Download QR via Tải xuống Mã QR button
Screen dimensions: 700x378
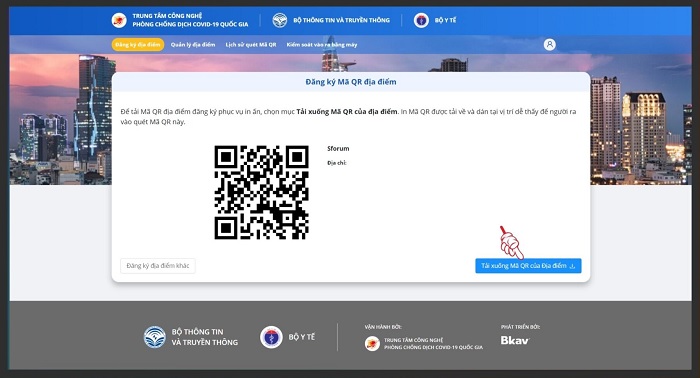[528, 266]
